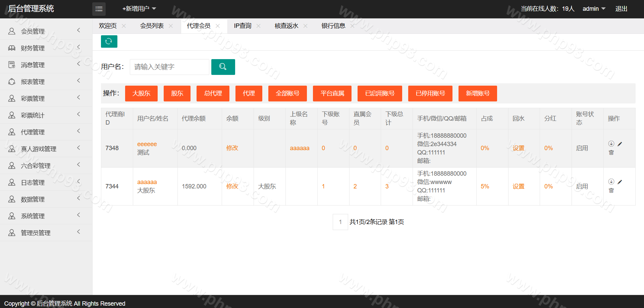Click pencil edit icon for user eeeeee
The image size is (644, 308).
click(620, 144)
